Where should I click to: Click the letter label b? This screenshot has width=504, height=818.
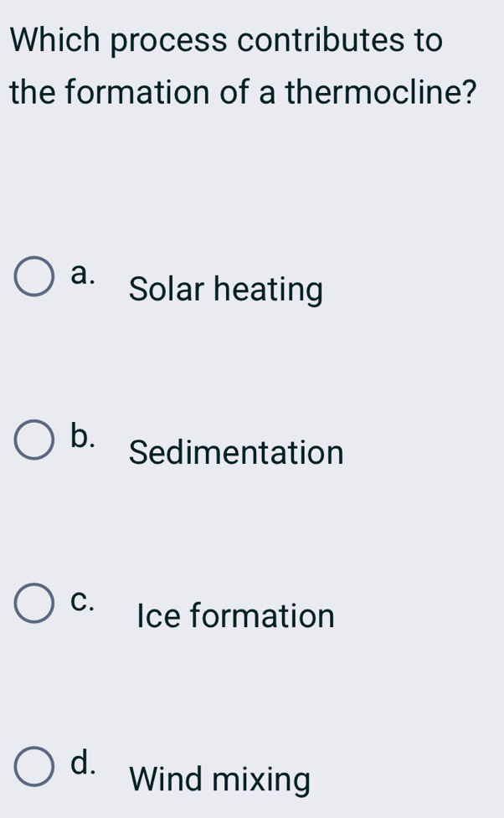[80, 434]
